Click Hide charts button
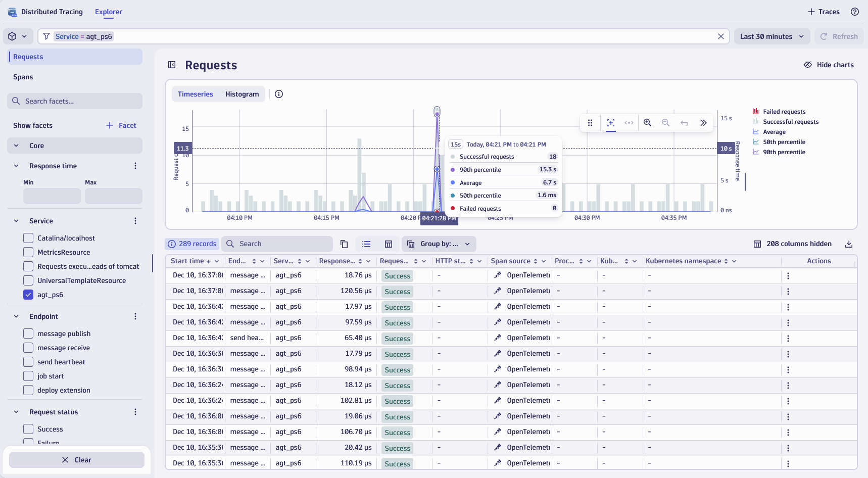The width and height of the screenshot is (868, 478). click(x=829, y=65)
